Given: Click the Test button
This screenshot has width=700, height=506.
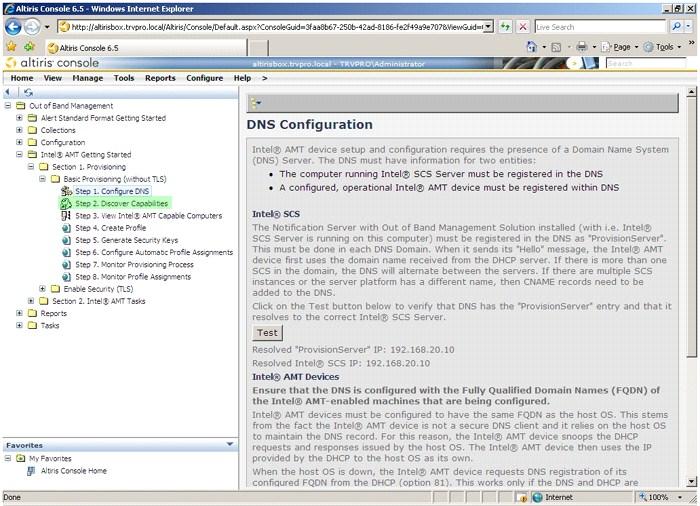Looking at the screenshot, I should click(267, 333).
